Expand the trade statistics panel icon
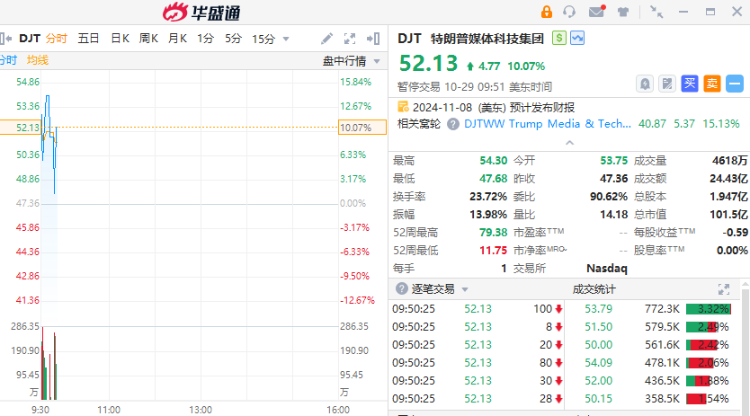The width and height of the screenshot is (750, 416). click(x=724, y=289)
